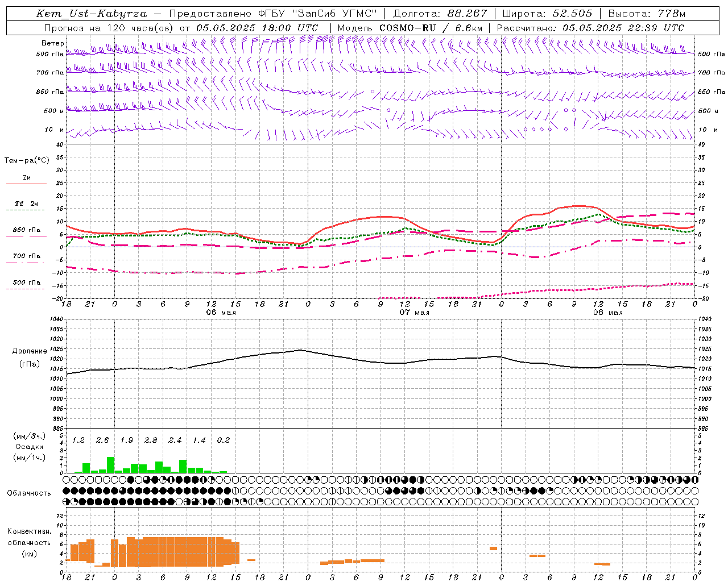Click the 3-hour precipitation value 2.6

102,440
